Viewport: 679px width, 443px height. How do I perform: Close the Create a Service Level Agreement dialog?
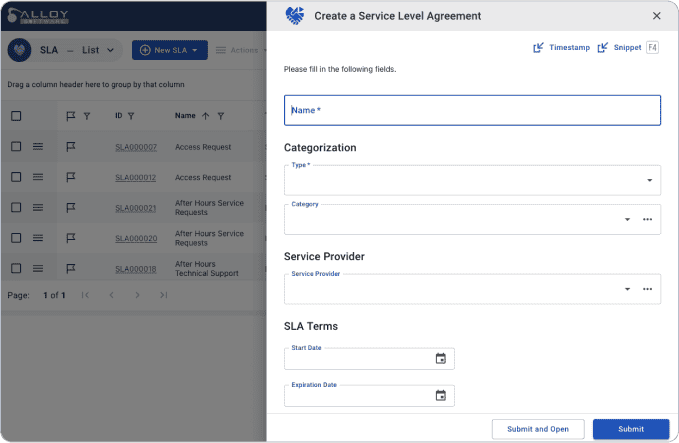coord(656,16)
